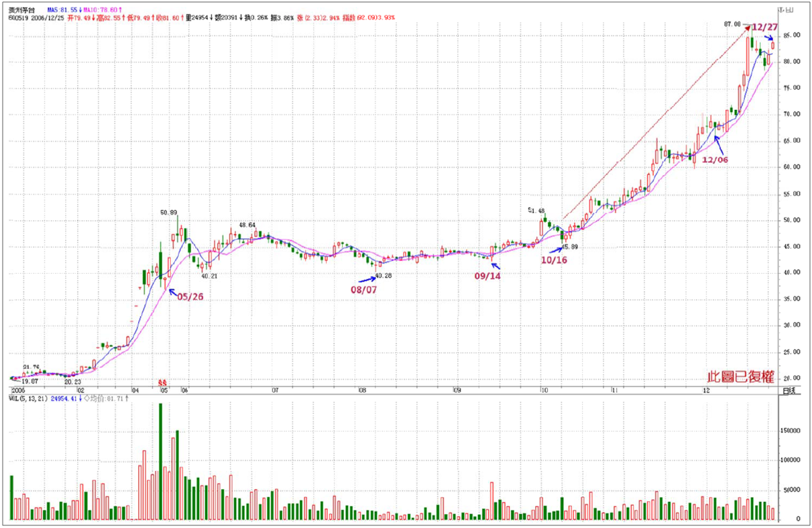Image resolution: width=812 pixels, height=528 pixels.
Task: Click the 85.00 mark on price axis
Action: pyautogui.click(x=792, y=36)
